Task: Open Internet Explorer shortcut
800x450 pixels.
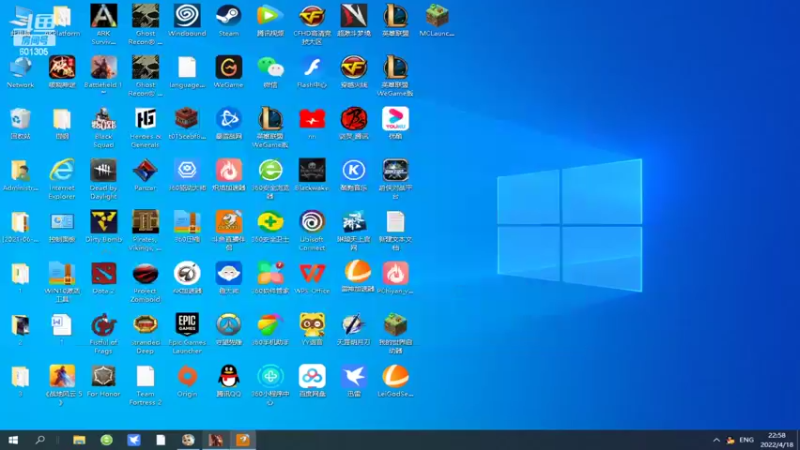Action: tap(62, 179)
